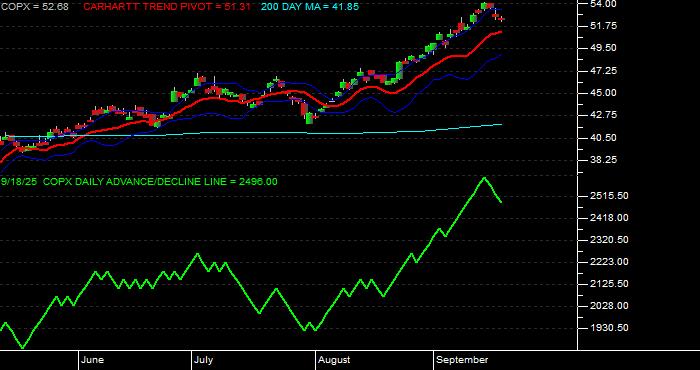Viewport: 700px width, 370px height.
Task: Click the 2223.00 axis value
Action: [x=610, y=262]
